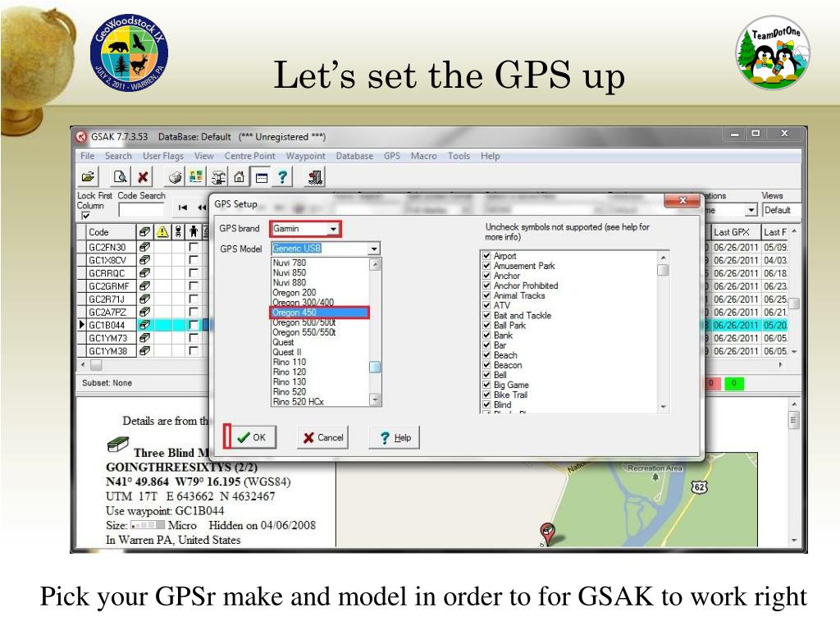Click the Code column header
The width and height of the screenshot is (840, 630).
coord(111,232)
